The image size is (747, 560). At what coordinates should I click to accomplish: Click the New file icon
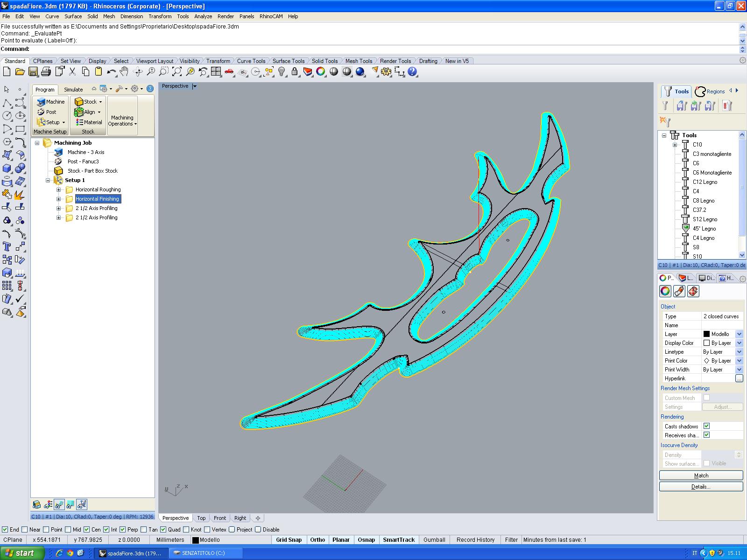click(x=7, y=71)
